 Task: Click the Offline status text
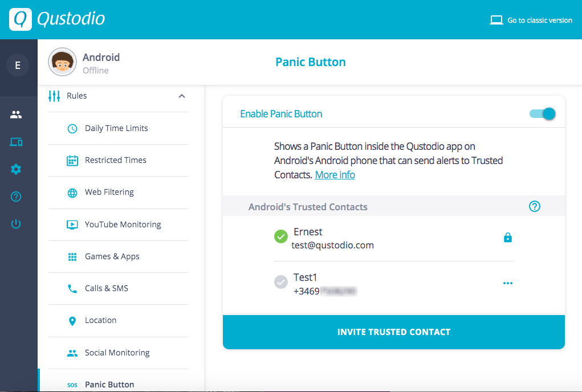[95, 71]
